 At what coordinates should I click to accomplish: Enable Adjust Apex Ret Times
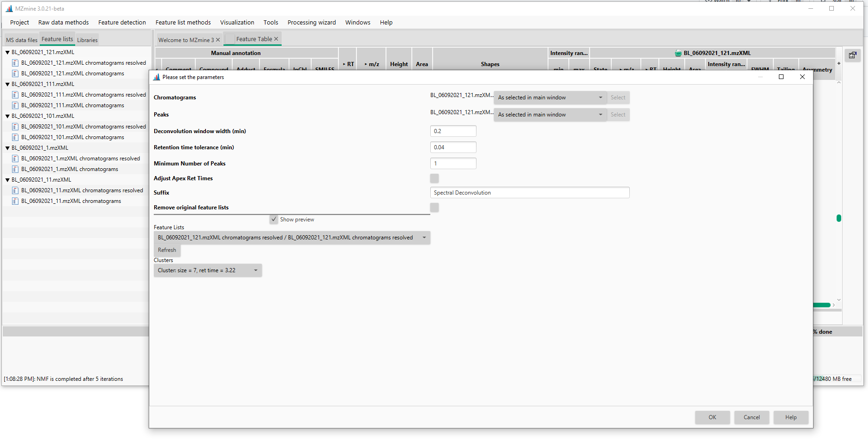tap(434, 178)
